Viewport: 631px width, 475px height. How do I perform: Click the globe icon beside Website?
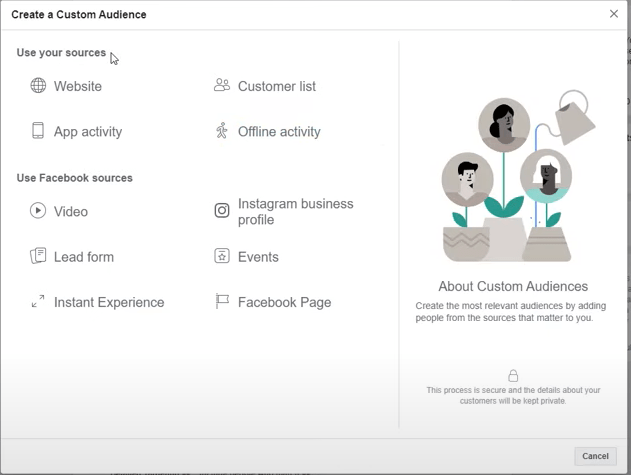(x=38, y=86)
